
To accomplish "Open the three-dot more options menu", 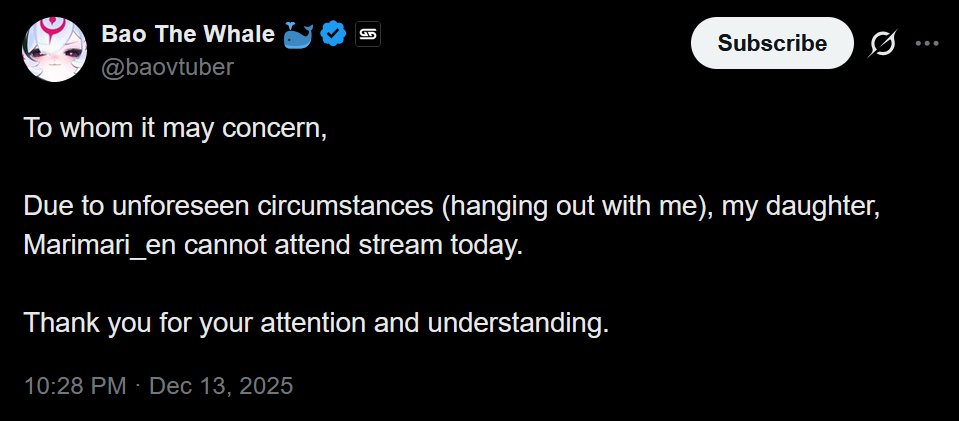I will (x=927, y=43).
